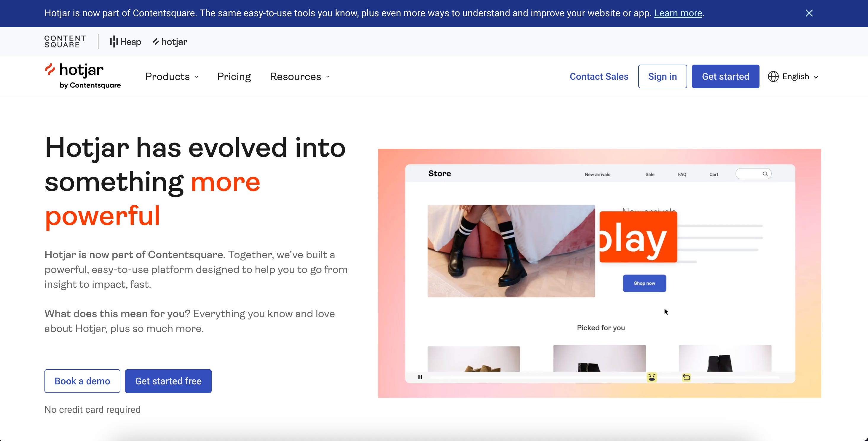Click the U-turn arrow marker on timeline

pos(686,377)
